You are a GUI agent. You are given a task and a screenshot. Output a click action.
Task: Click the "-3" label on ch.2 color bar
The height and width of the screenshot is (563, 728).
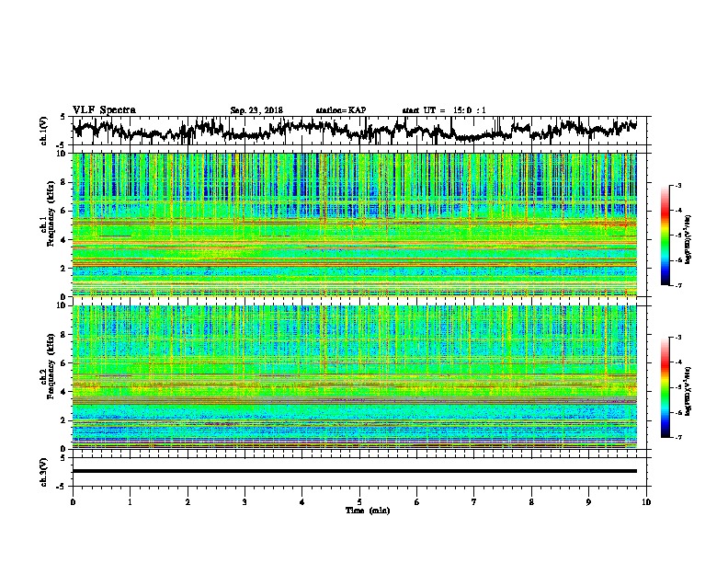tap(677, 338)
